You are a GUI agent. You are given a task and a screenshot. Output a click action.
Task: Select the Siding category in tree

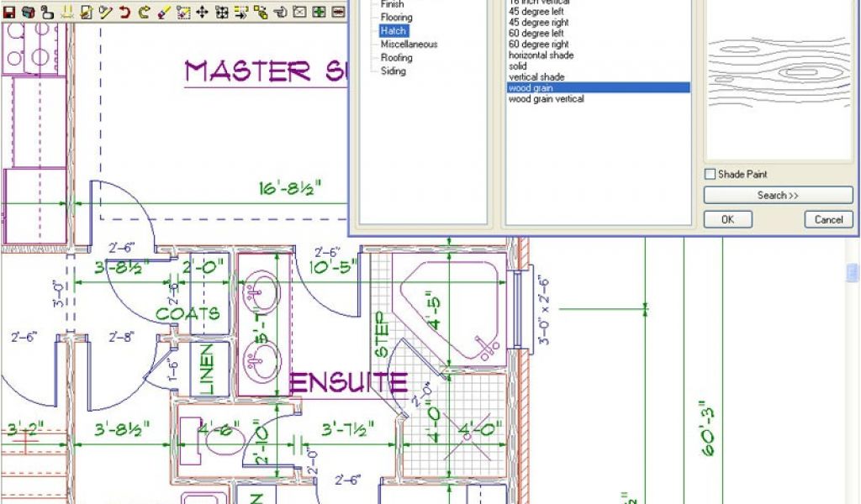pos(393,71)
